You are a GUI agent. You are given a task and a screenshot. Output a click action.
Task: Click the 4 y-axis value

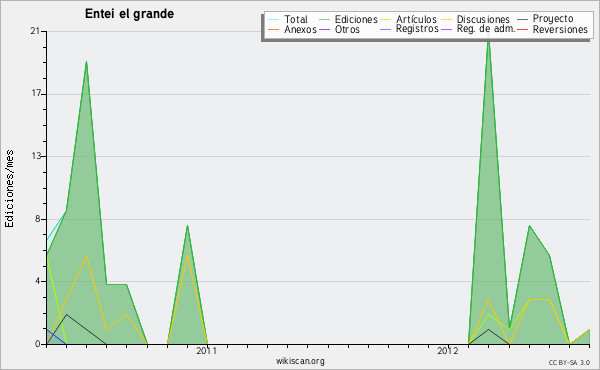tap(38, 281)
